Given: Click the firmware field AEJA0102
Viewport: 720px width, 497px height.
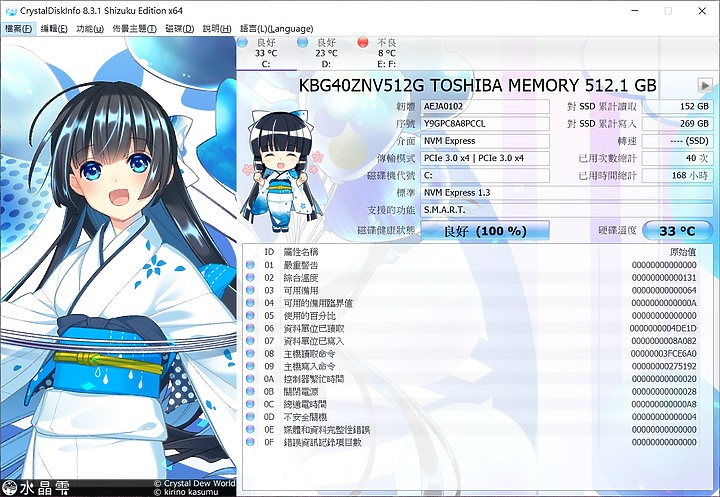Looking at the screenshot, I should [x=485, y=106].
